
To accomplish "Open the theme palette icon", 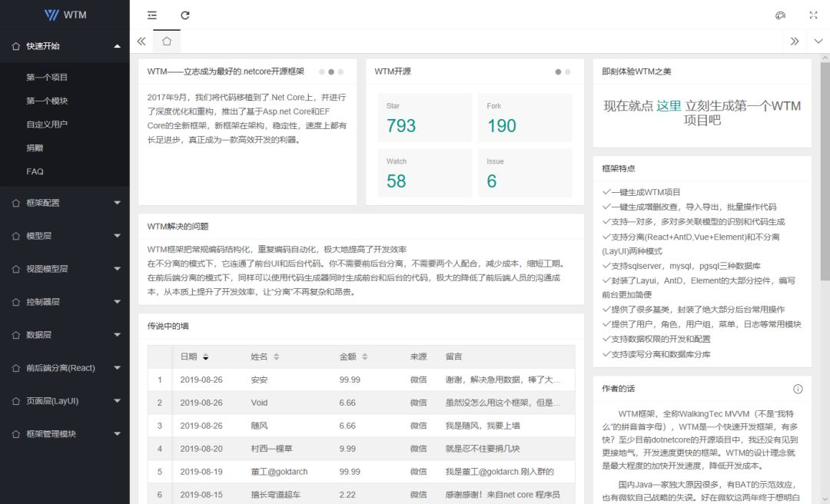I will (781, 15).
